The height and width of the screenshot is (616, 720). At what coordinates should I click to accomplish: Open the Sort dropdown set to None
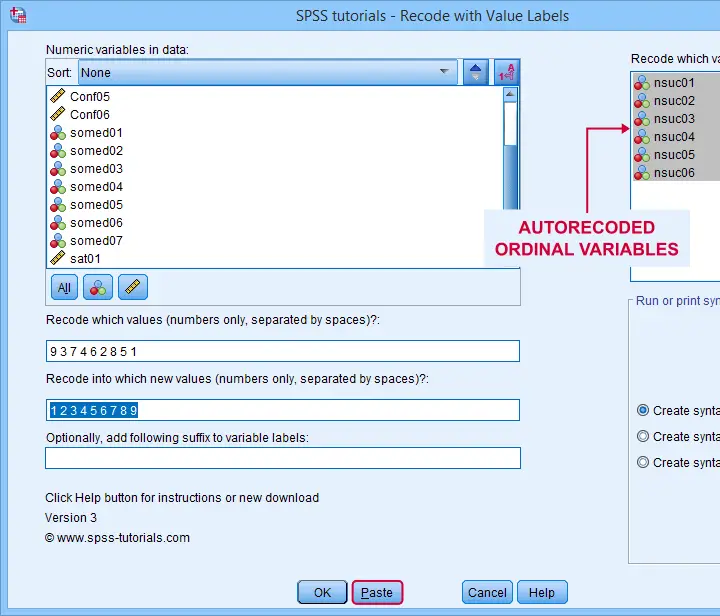pyautogui.click(x=268, y=72)
